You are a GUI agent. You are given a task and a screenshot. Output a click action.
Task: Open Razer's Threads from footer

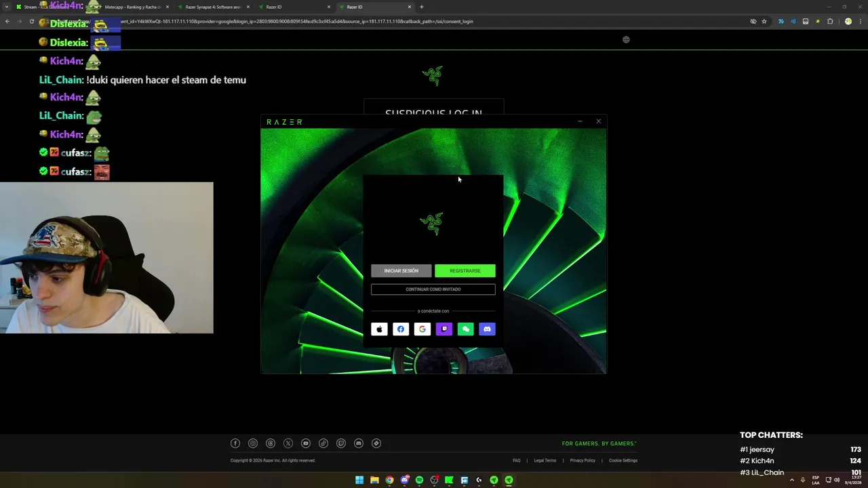[x=271, y=443]
